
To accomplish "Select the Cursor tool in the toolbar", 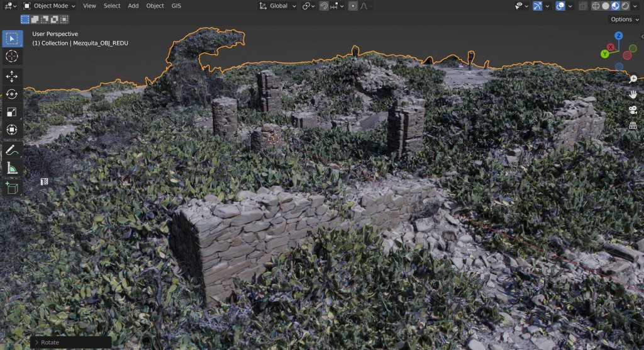I will click(12, 57).
